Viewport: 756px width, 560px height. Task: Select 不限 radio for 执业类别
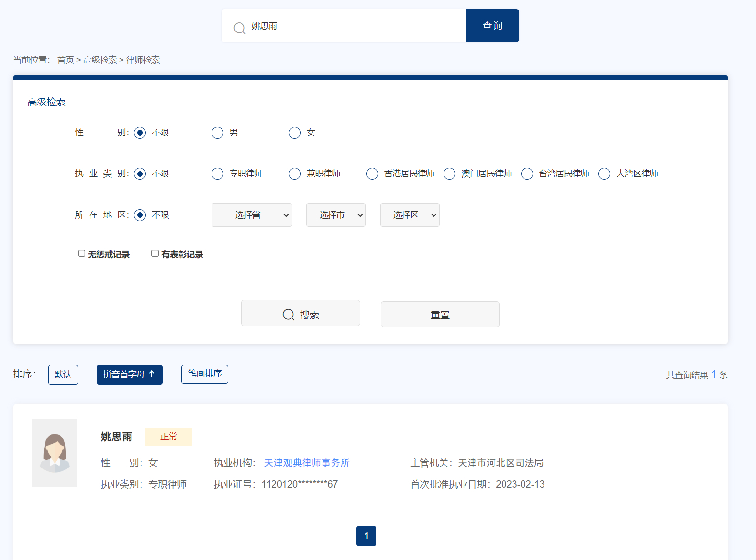pyautogui.click(x=140, y=173)
